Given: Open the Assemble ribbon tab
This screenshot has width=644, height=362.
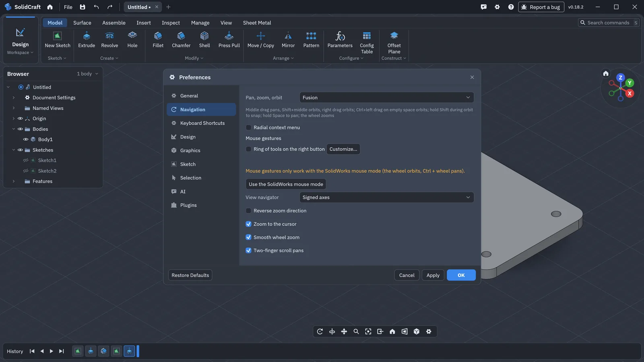Looking at the screenshot, I should 114,23.
